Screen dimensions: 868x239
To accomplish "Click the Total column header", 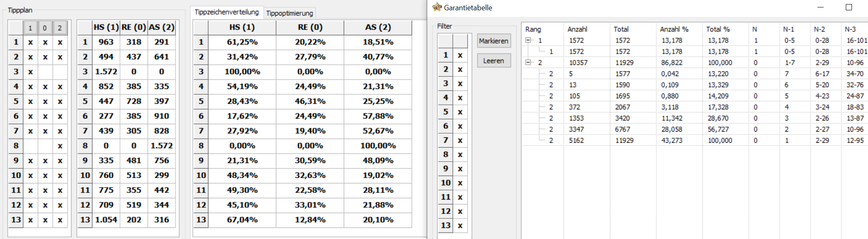I will (621, 29).
